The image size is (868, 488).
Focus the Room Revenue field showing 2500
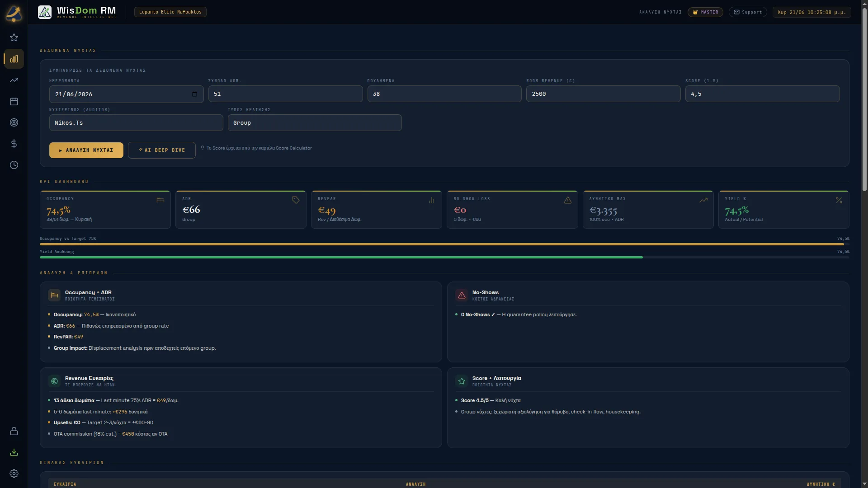[x=604, y=94]
